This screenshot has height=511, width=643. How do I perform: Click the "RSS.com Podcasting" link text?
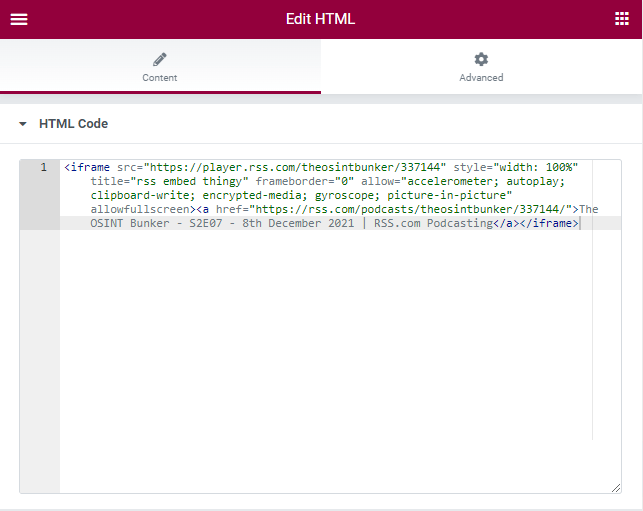click(433, 223)
